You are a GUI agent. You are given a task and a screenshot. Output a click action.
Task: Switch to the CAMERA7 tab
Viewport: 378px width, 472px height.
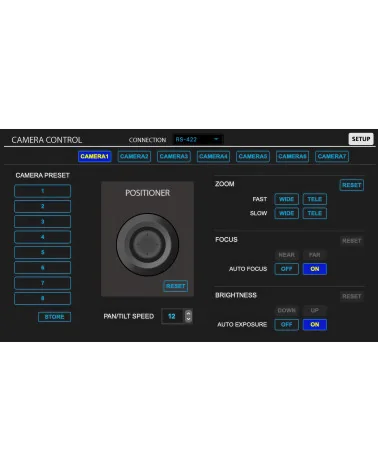[x=332, y=156]
